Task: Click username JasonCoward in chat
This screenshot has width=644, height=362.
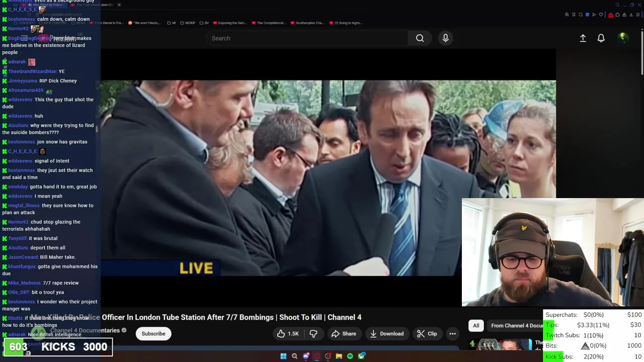Action: [23, 257]
